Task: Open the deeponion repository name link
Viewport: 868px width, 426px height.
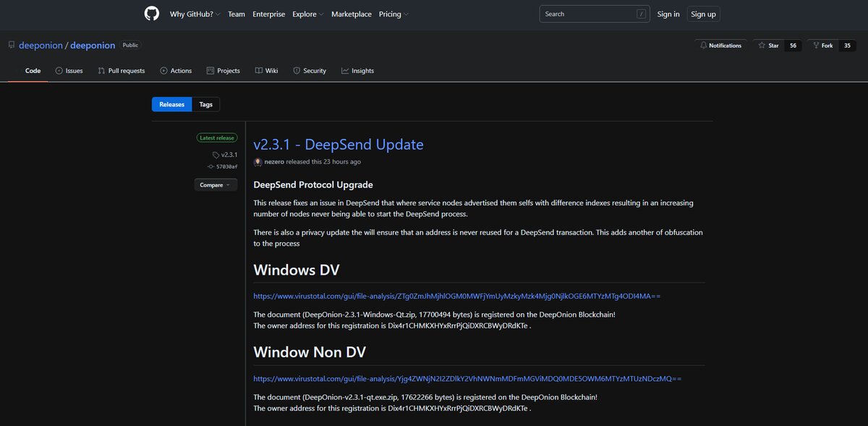Action: [x=93, y=45]
